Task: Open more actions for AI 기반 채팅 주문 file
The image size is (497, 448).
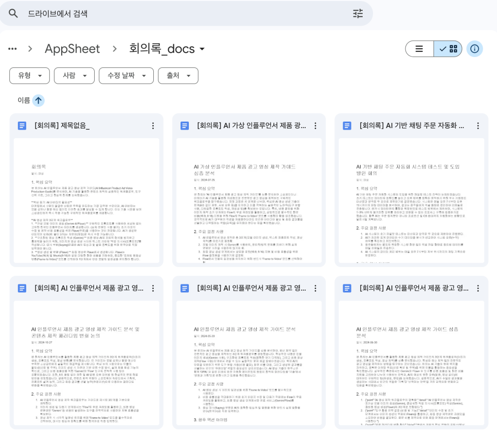Action: point(478,126)
